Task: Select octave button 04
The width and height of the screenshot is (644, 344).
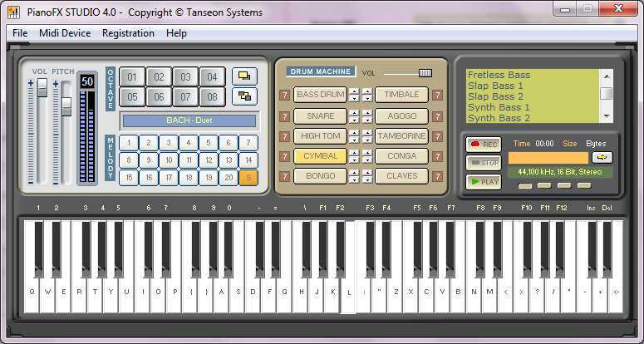Action: pyautogui.click(x=213, y=76)
